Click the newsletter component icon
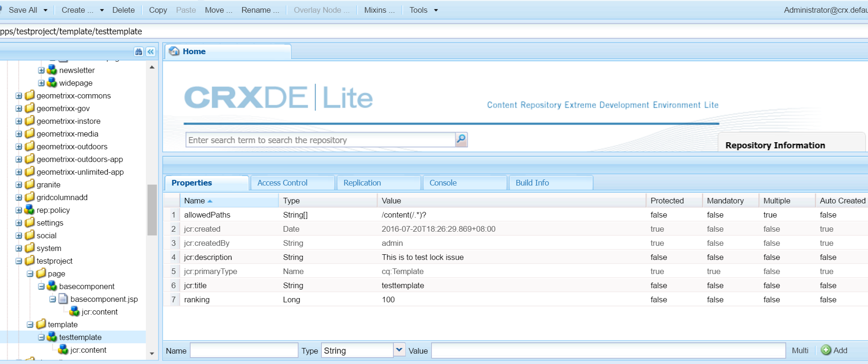868x364 pixels. (x=52, y=70)
